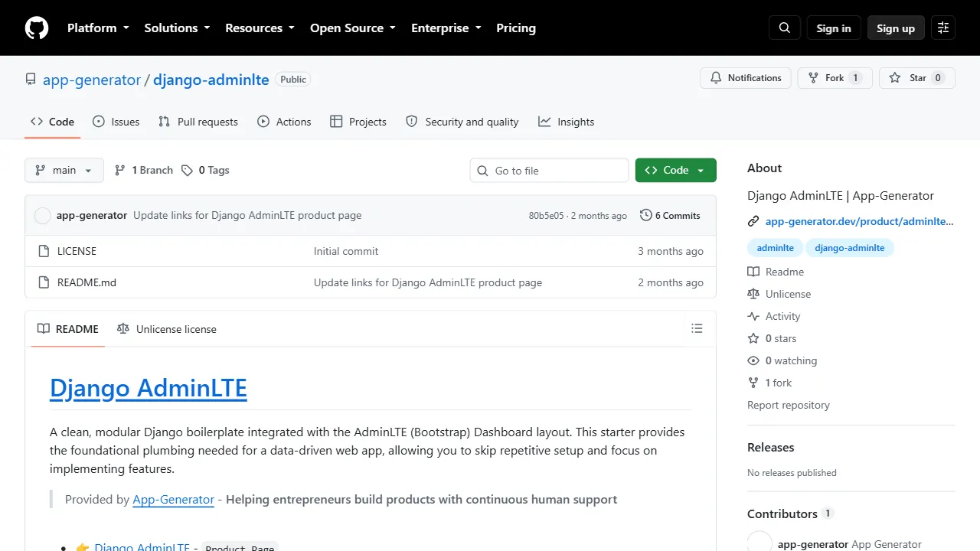Switch to the Code tab
980x551 pixels.
(x=52, y=122)
